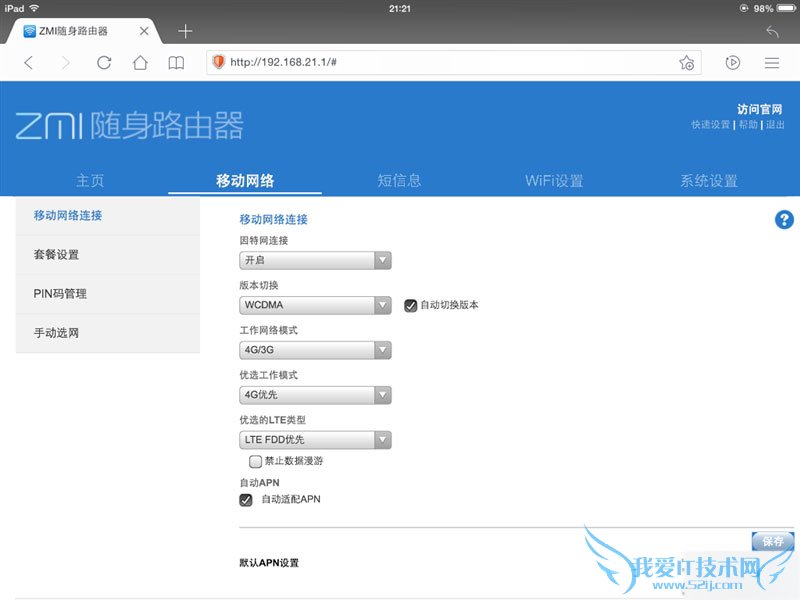Go forward with the browser forward arrow

pos(65,63)
